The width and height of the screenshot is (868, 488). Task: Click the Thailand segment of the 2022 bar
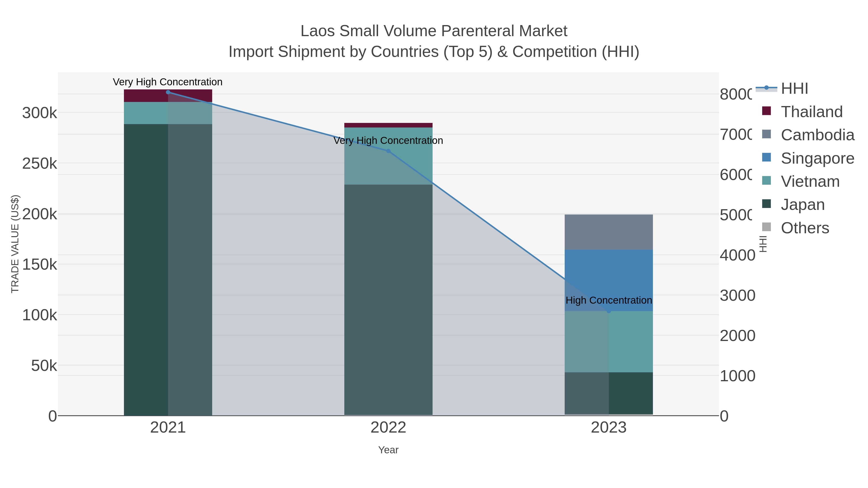388,125
